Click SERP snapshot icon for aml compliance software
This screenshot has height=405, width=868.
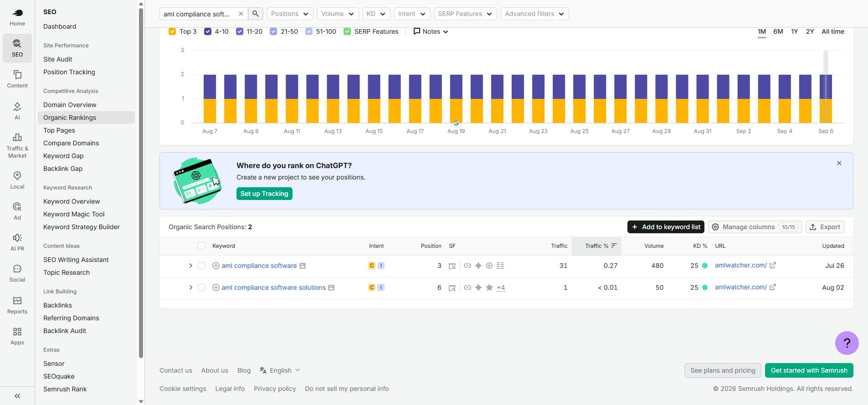(452, 266)
